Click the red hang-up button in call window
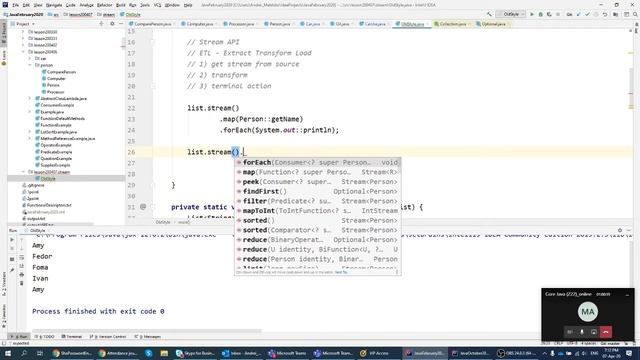Image resolution: width=640 pixels, height=360 pixels. coord(606,332)
